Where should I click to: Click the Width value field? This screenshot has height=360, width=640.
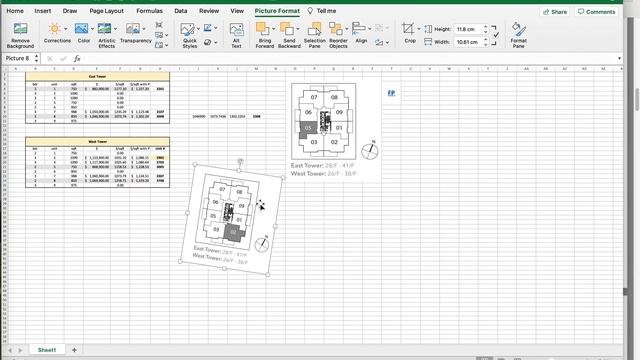[x=468, y=42]
